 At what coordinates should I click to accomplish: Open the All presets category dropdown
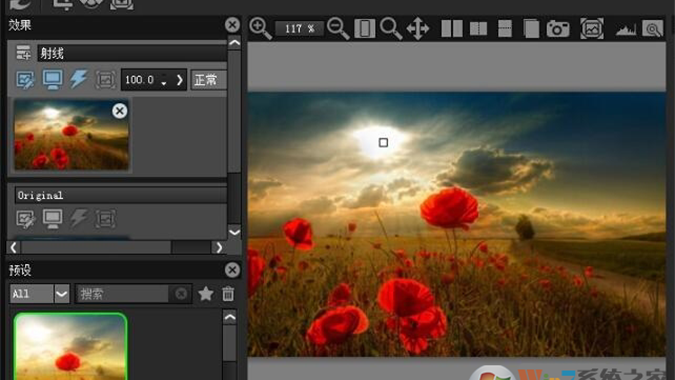[x=40, y=294]
